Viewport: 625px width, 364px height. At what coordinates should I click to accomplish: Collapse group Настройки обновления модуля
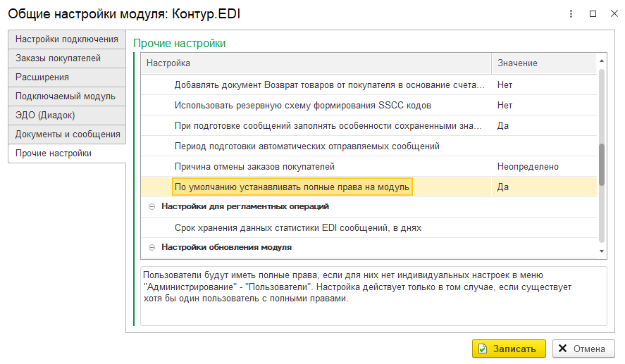[x=152, y=247]
